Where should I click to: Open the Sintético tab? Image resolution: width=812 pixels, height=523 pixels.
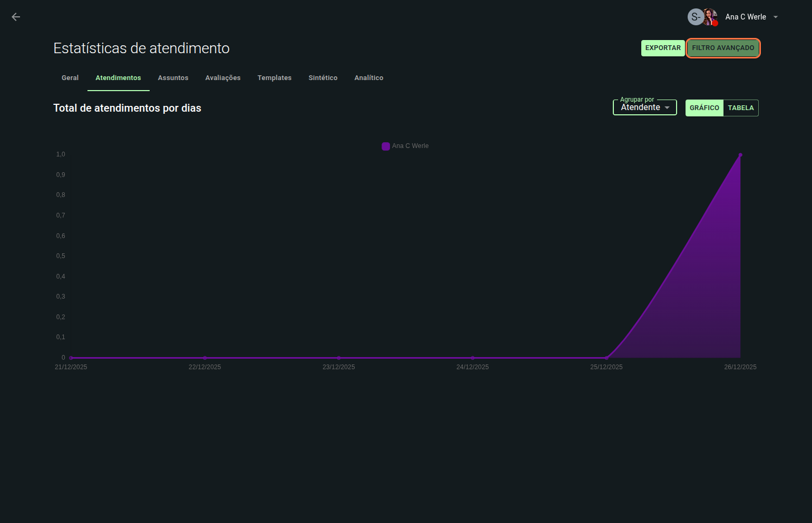pos(323,78)
